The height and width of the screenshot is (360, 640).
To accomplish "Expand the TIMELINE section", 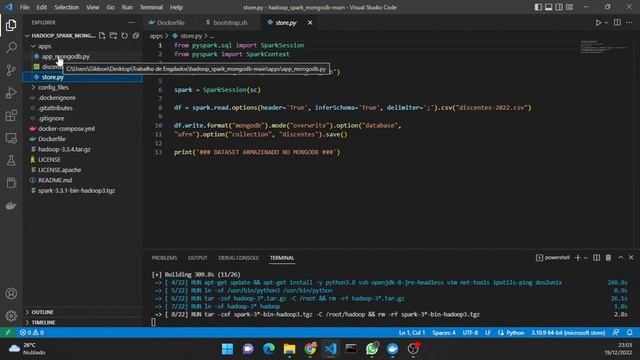I will tap(43, 322).
